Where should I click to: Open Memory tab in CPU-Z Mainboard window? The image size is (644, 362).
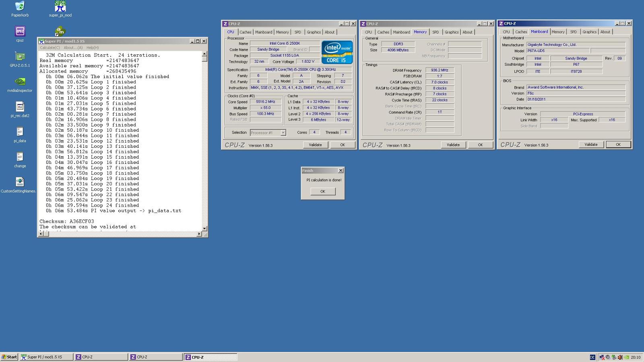click(x=558, y=32)
